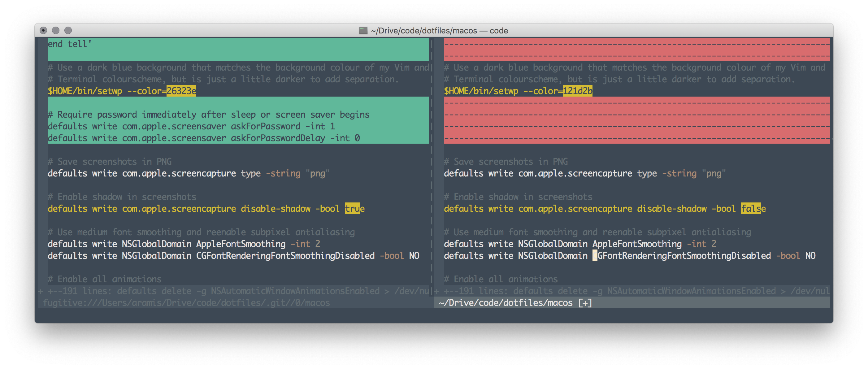Click the ~/Drive/code/dotfiles/macos status line
Screen dimensions: 868x369
[506, 303]
